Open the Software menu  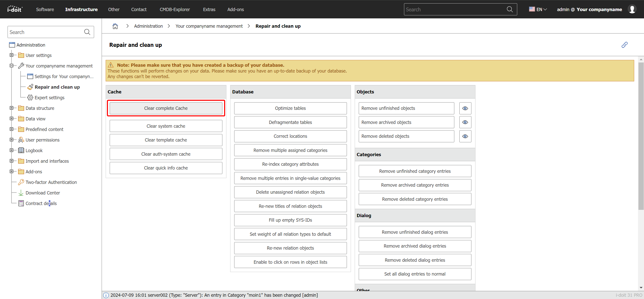coord(45,9)
